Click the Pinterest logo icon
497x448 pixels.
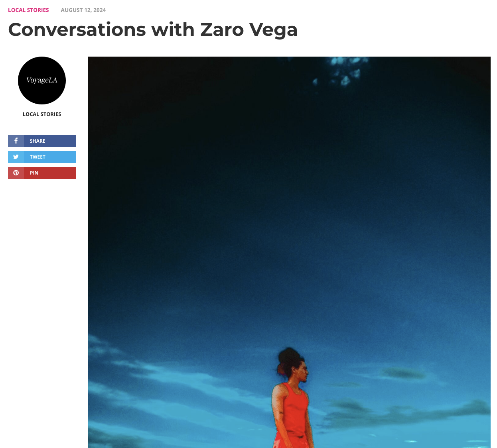pyautogui.click(x=16, y=173)
